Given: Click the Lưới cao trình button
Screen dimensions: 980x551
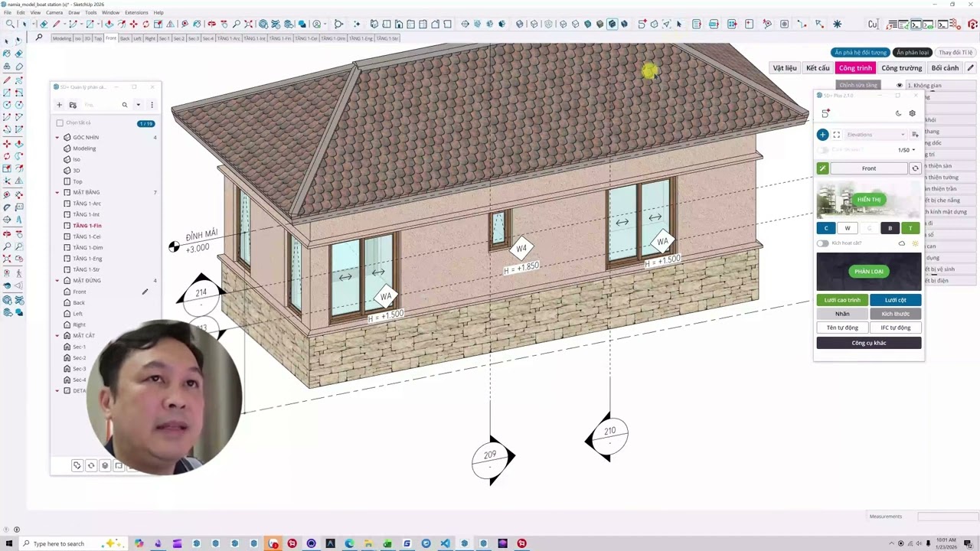Looking at the screenshot, I should click(842, 300).
